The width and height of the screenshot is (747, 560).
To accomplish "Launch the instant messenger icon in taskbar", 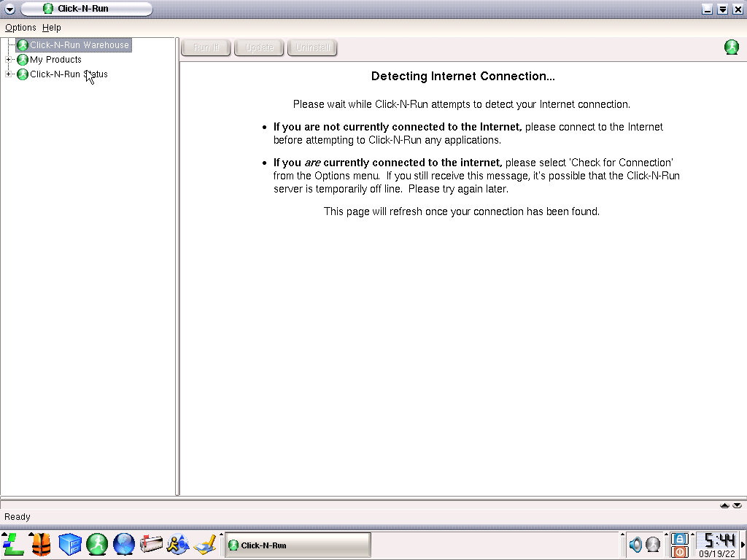I will click(177, 544).
